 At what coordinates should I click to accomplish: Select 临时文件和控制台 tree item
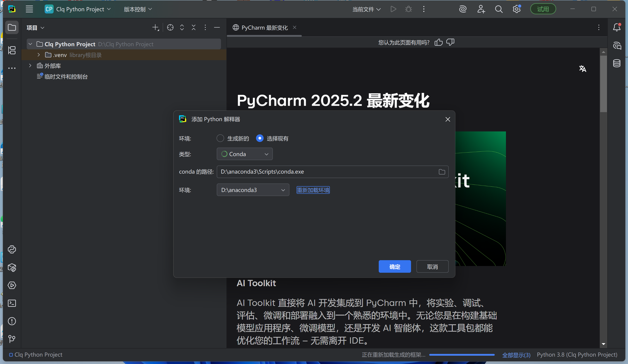[x=66, y=76]
